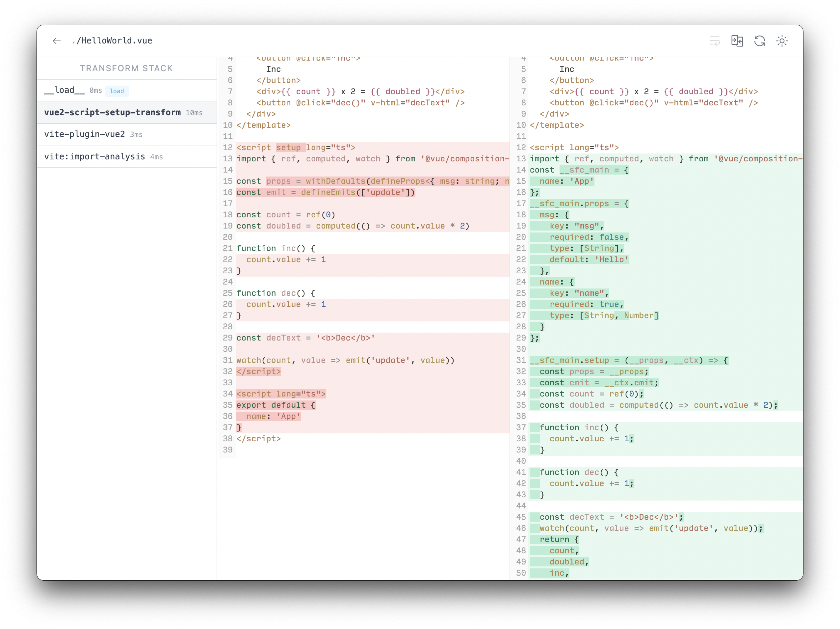840x629 pixels.
Task: Click the 3ms duration label
Action: pyautogui.click(x=136, y=135)
